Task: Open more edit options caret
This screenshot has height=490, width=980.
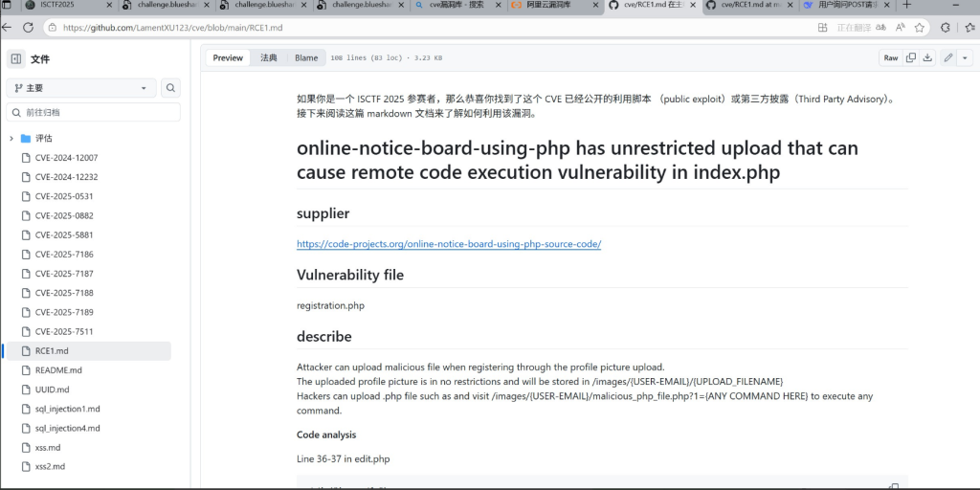Action: (965, 57)
